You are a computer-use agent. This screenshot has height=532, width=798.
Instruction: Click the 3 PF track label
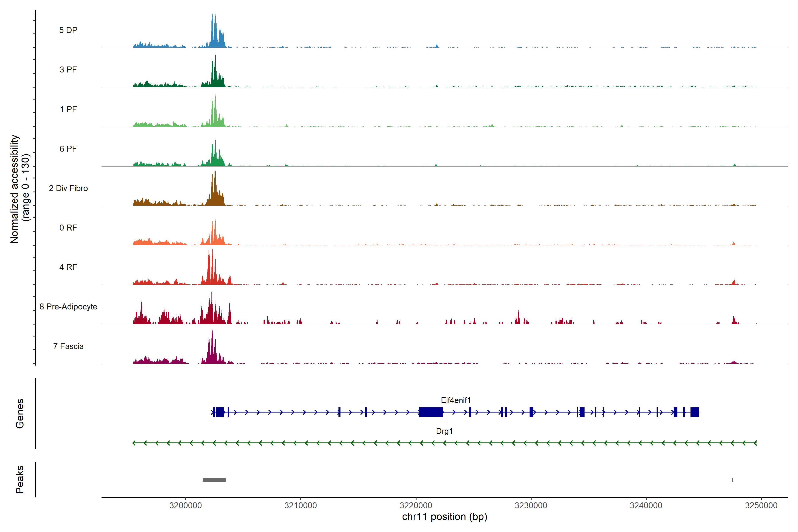coord(68,70)
